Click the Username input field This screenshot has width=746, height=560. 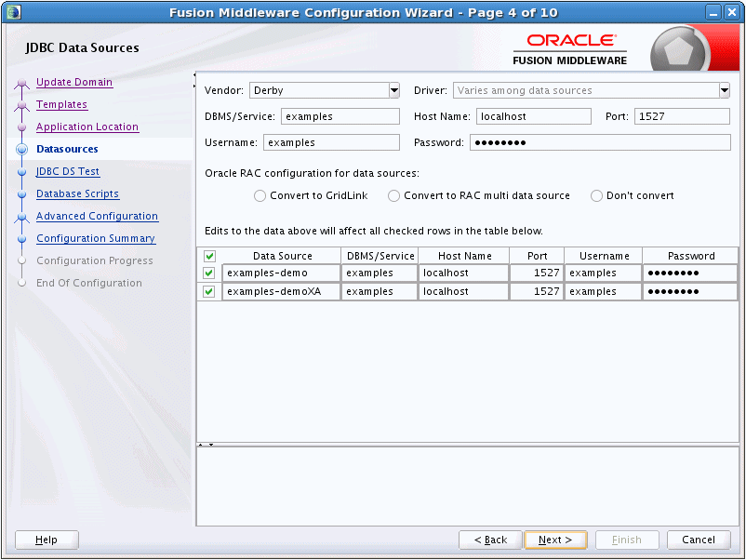(332, 142)
